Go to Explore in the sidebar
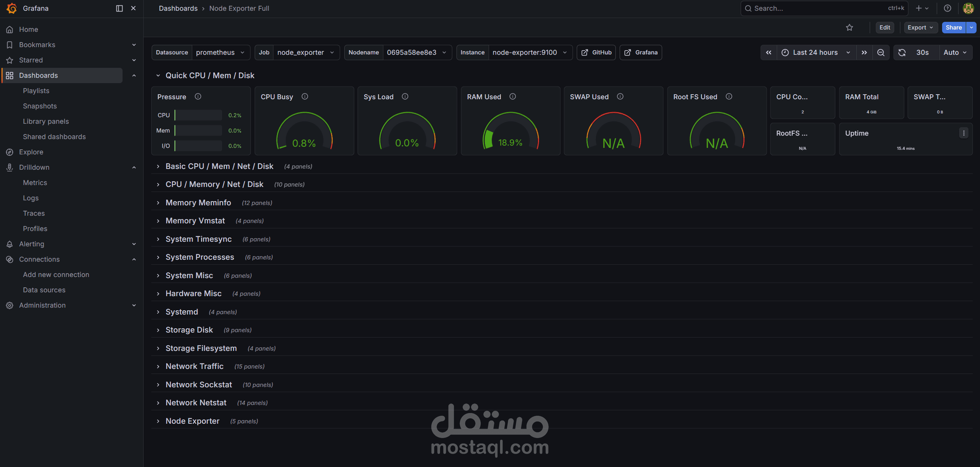 31,152
